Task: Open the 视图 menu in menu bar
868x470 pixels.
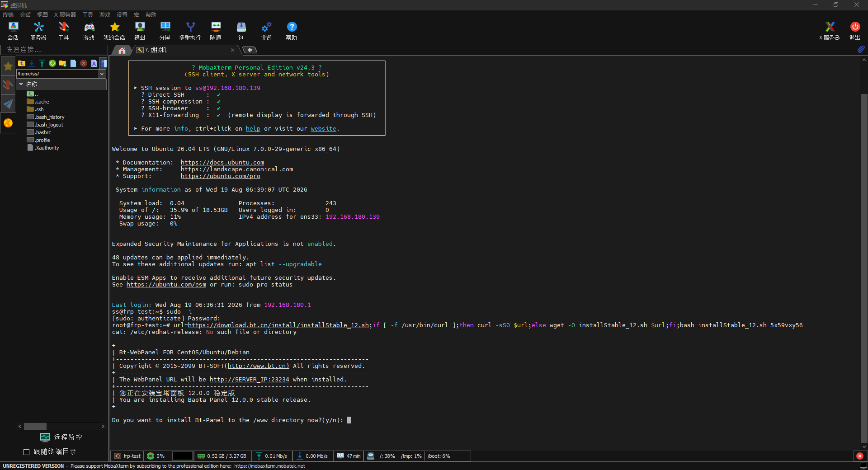Action: point(42,15)
